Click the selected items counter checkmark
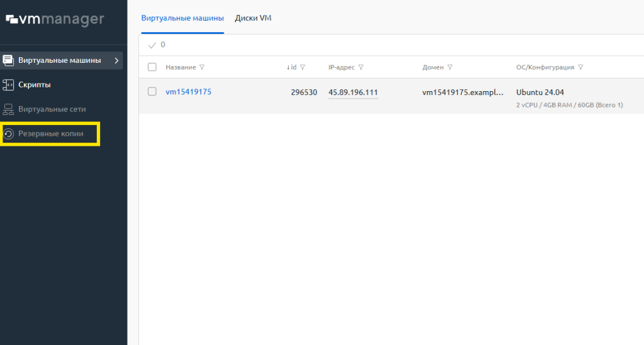Image resolution: width=644 pixels, height=345 pixels. [x=152, y=45]
